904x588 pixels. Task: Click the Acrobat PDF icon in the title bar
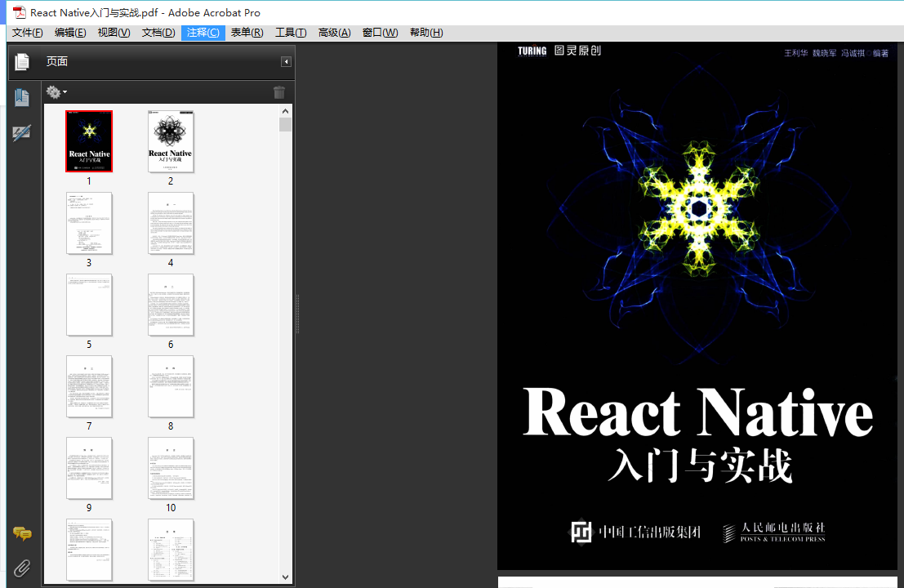point(19,13)
